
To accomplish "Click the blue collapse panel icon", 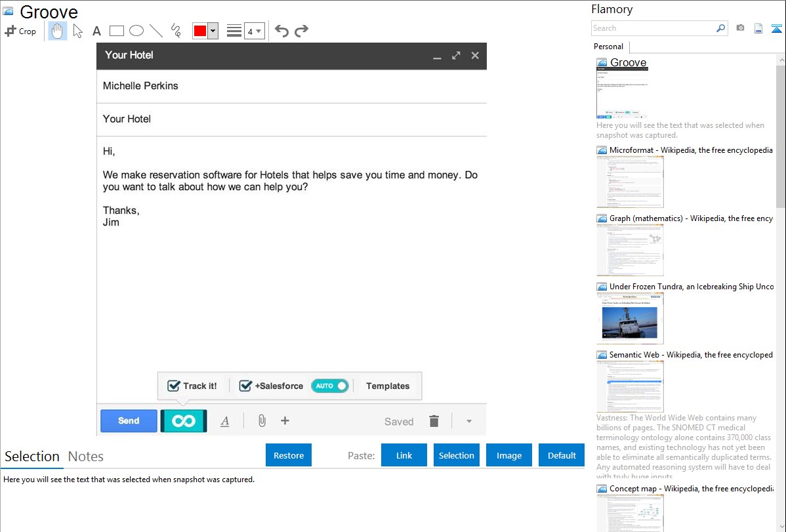I will (776, 28).
